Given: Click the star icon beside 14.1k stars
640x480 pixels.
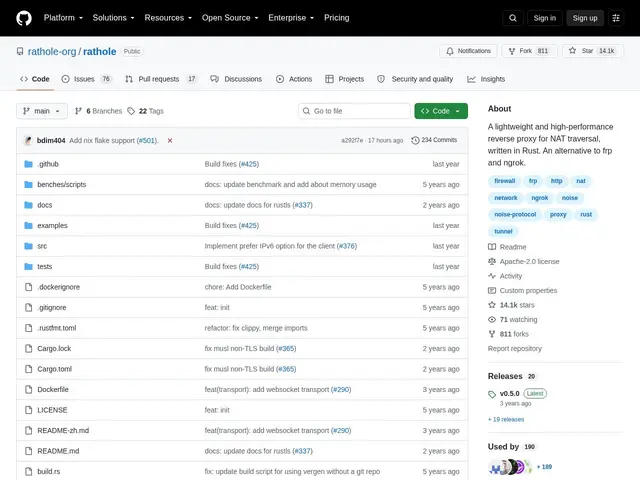Looking at the screenshot, I should coord(492,305).
